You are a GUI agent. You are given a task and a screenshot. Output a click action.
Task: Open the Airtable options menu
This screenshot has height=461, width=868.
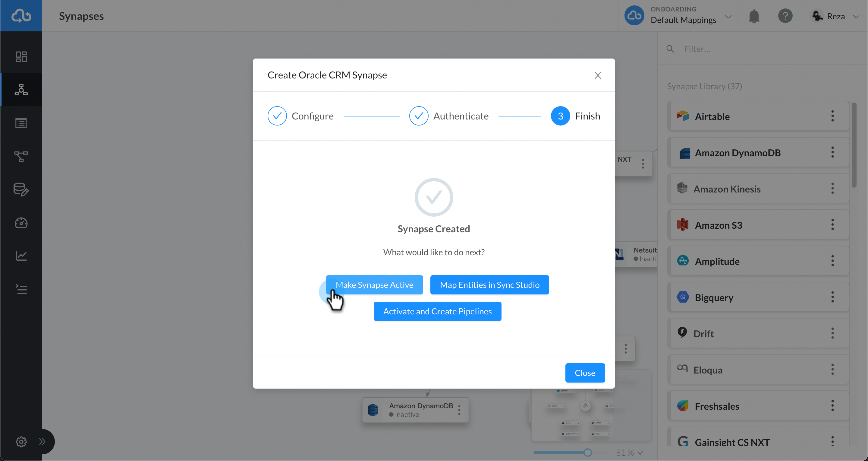(832, 116)
